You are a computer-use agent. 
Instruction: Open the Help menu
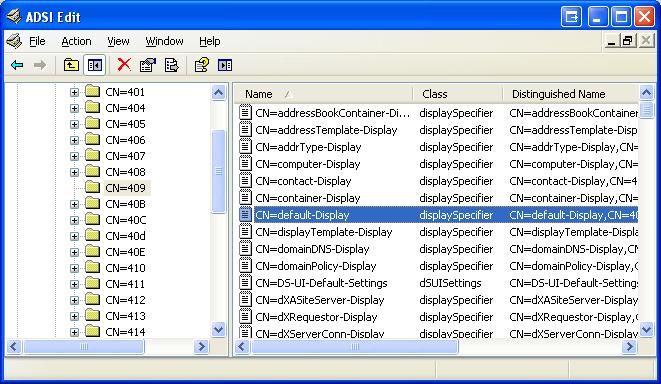(x=210, y=41)
